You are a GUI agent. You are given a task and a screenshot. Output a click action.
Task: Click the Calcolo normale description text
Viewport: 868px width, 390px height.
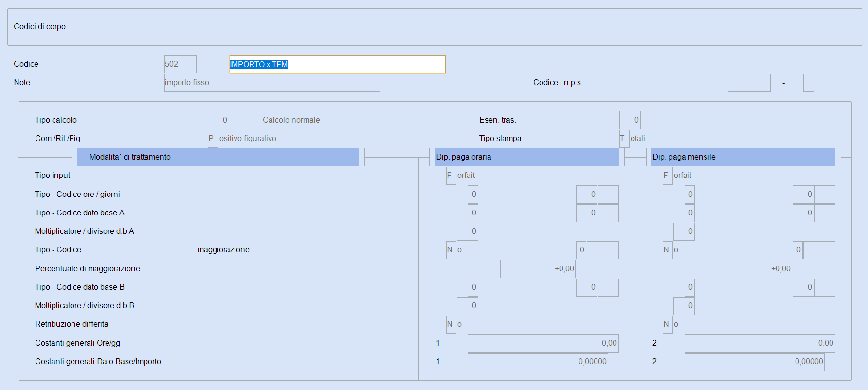(x=291, y=120)
